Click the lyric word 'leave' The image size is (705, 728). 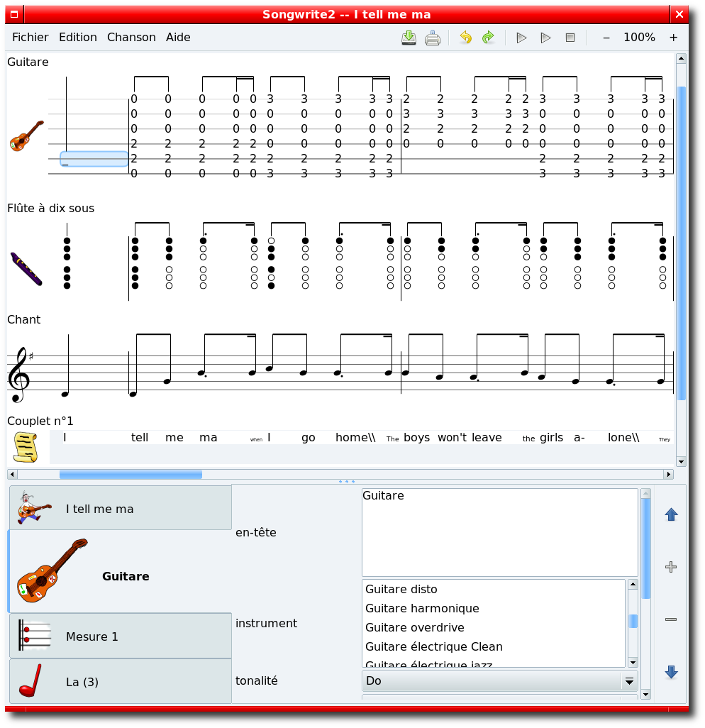click(487, 437)
